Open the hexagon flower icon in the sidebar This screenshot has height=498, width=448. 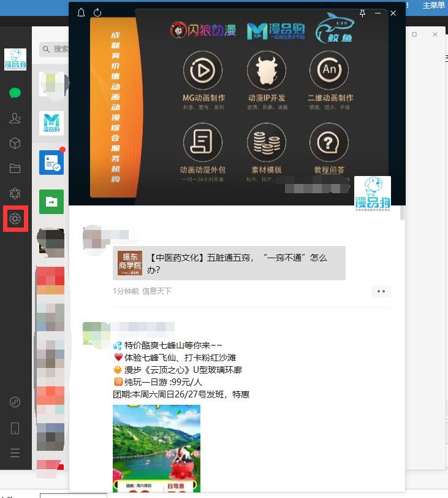[15, 193]
